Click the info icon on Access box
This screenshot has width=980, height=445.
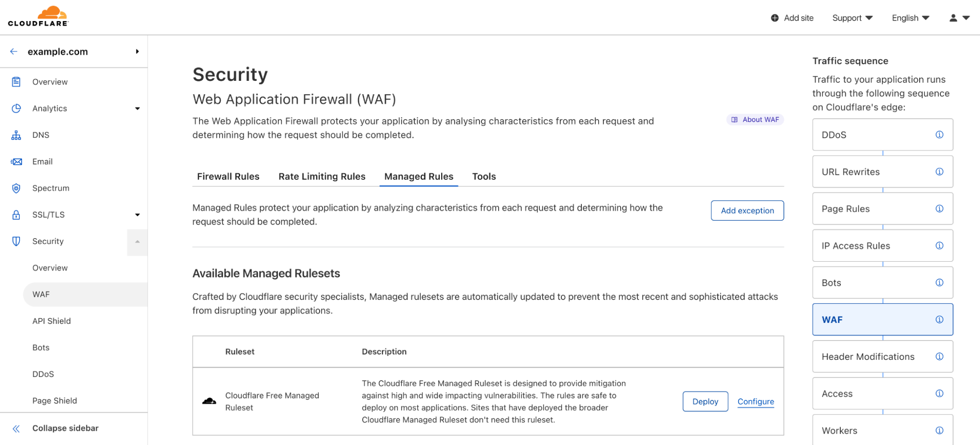pos(939,394)
